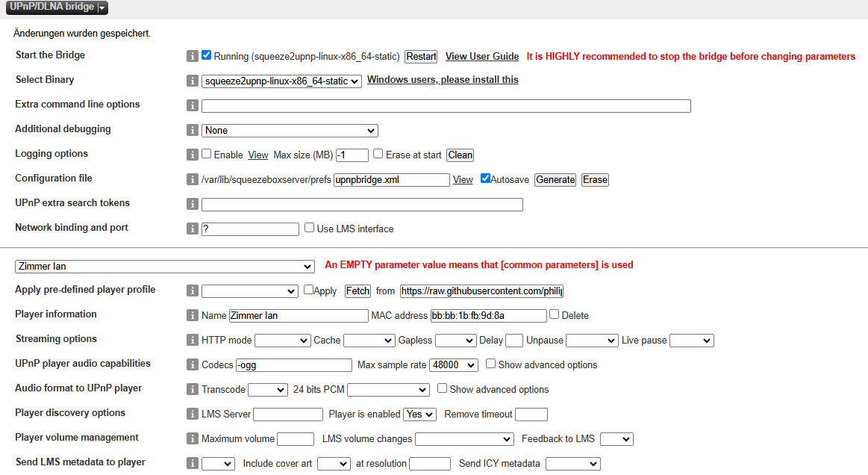Click info icon beside Select Binary
Screen dimensions: 868x475
coord(192,81)
